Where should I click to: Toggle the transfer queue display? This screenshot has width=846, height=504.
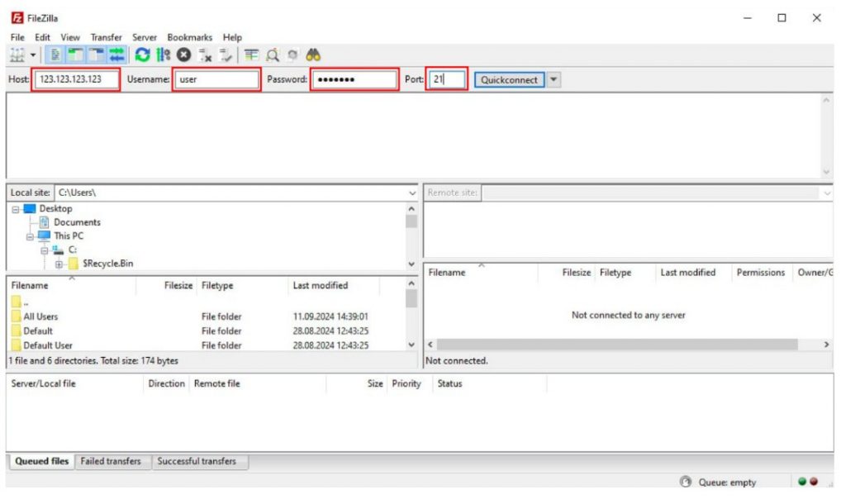click(x=116, y=55)
